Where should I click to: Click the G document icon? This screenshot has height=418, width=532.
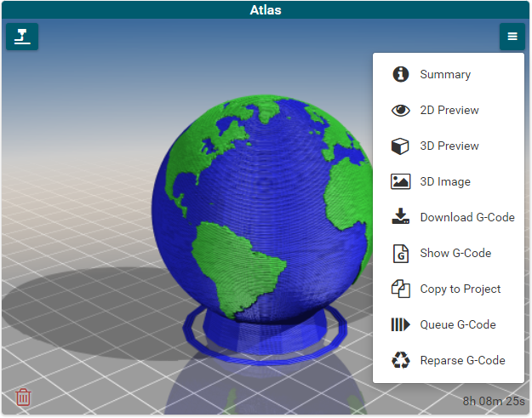click(401, 253)
